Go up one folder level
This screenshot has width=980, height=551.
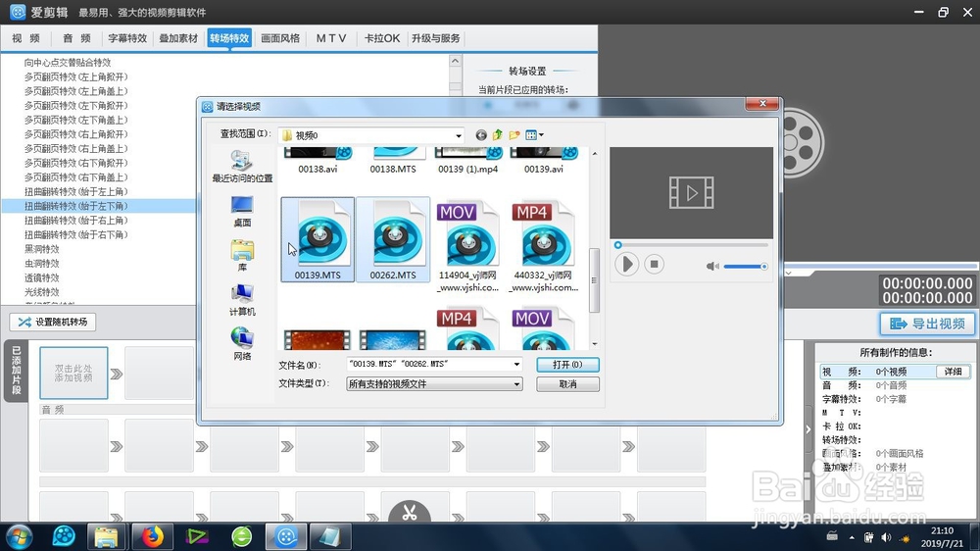(x=498, y=135)
